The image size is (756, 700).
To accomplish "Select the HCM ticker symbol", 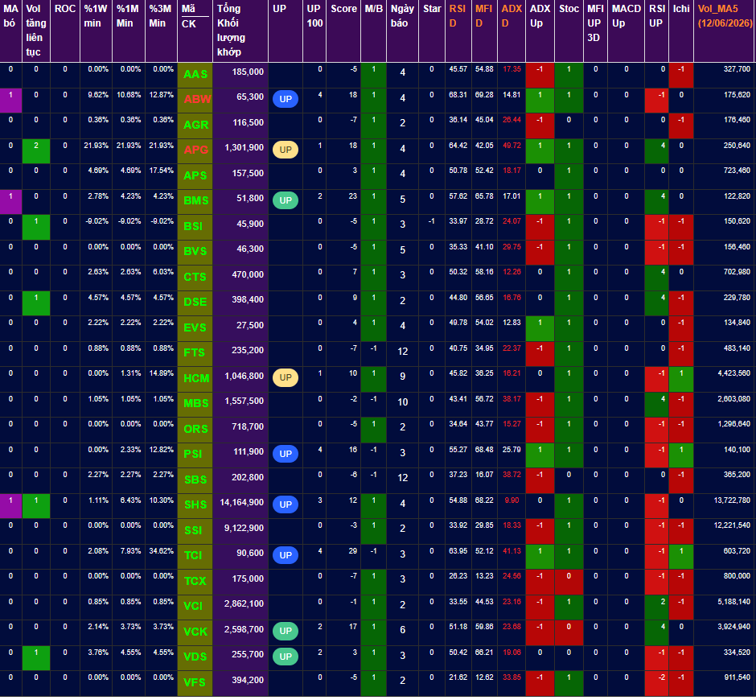I will tap(196, 378).
